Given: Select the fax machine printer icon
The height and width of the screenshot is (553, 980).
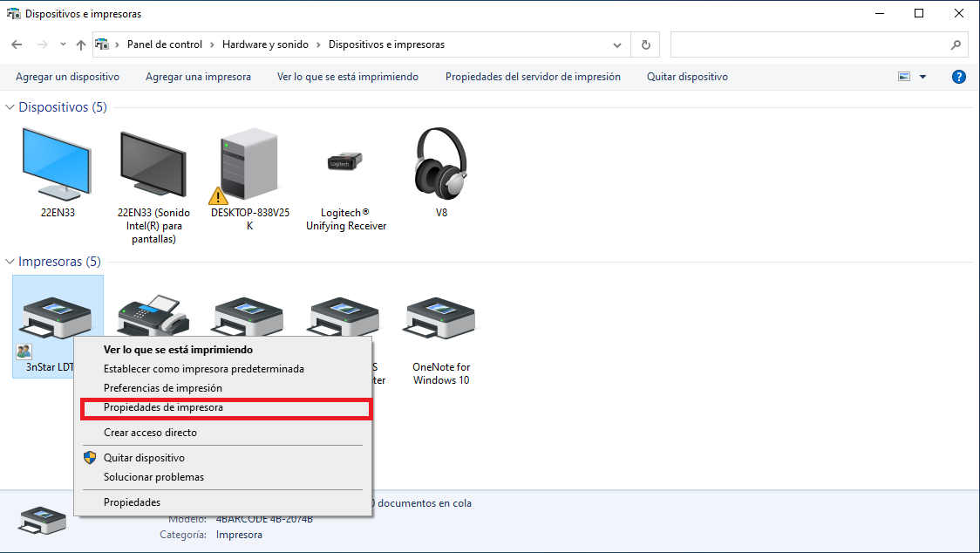Looking at the screenshot, I should click(153, 315).
